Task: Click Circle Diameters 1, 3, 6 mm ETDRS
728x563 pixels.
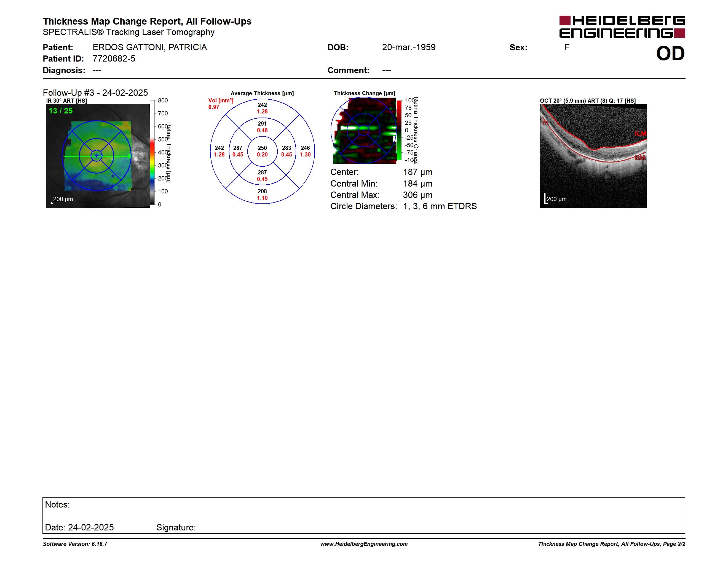Action: point(404,206)
